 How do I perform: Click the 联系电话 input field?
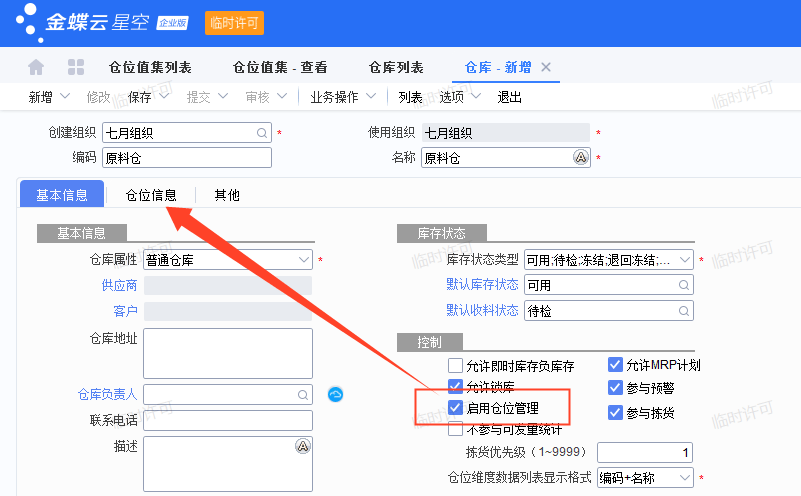tap(228, 420)
